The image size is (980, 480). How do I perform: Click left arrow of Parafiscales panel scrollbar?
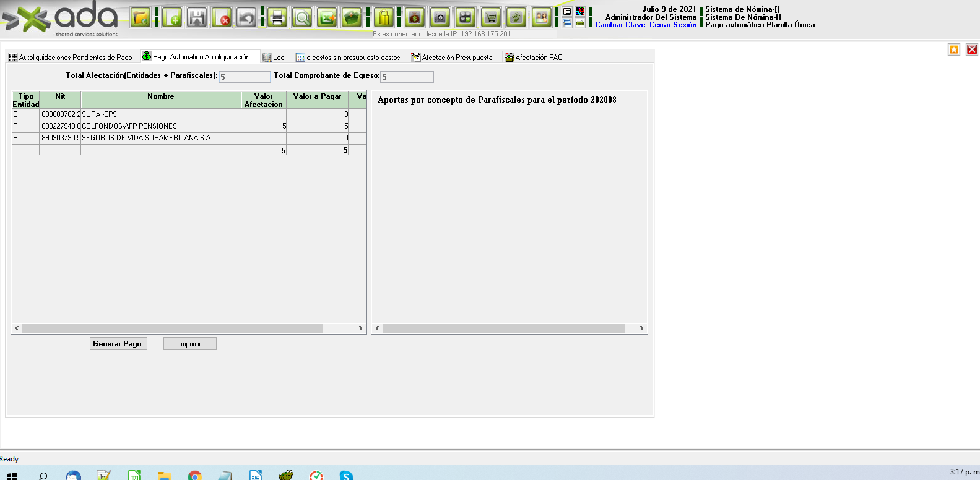tap(377, 328)
